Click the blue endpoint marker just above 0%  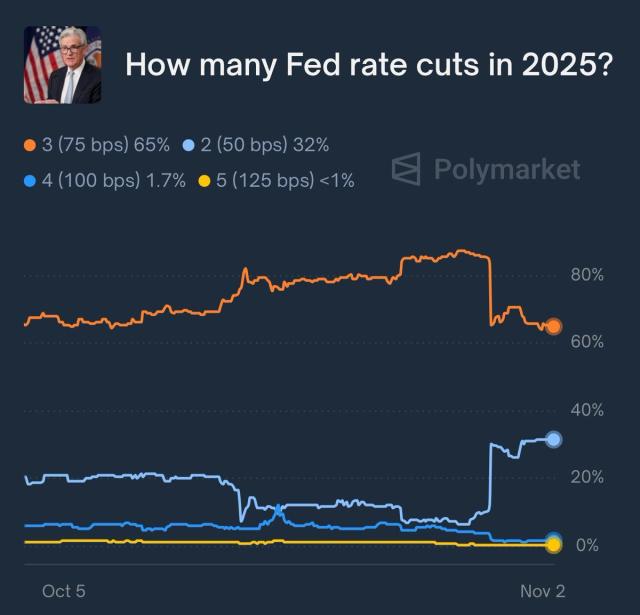(553, 539)
